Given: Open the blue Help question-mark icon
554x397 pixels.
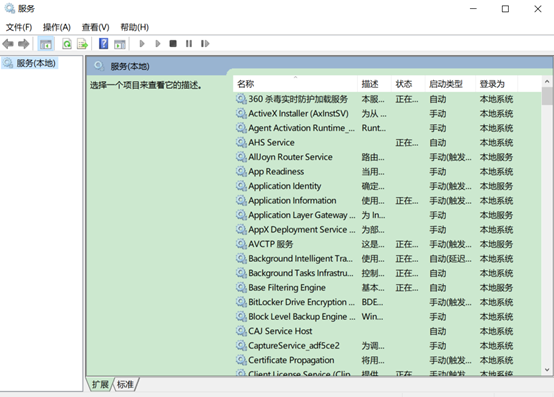Looking at the screenshot, I should tap(104, 43).
